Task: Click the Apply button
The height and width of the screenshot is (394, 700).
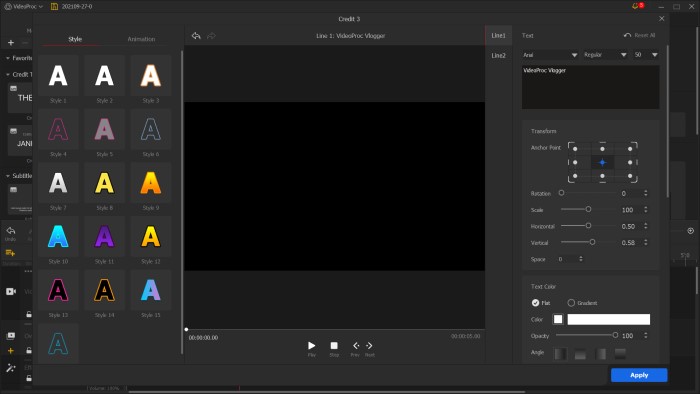Action: pos(639,375)
